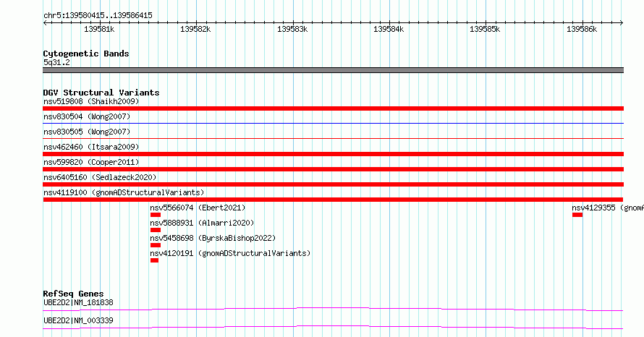
Task: Click the 139583k ruler position label
Action: coord(292,29)
